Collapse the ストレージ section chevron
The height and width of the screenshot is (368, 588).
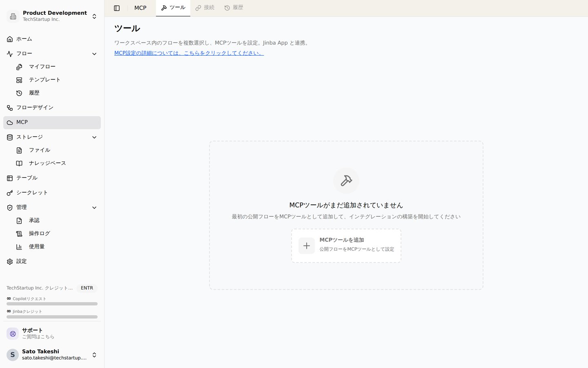point(94,137)
